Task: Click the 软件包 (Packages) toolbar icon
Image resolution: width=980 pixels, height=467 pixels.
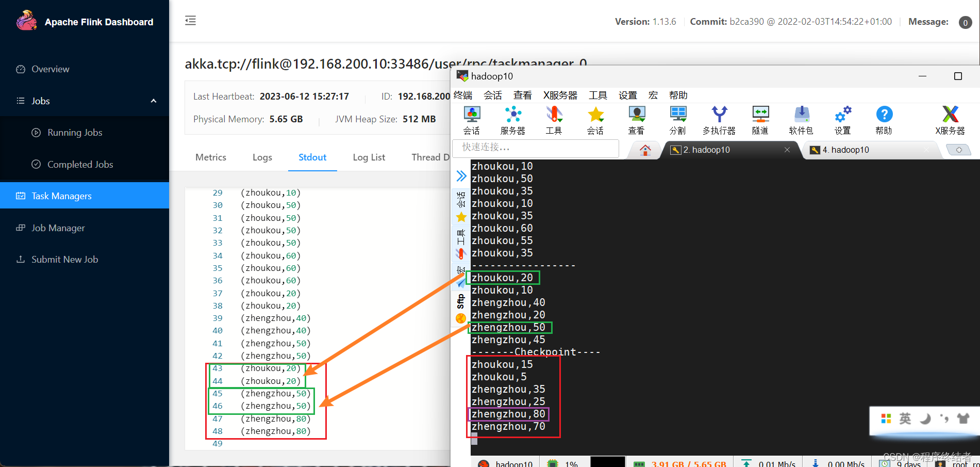Action: pyautogui.click(x=802, y=120)
